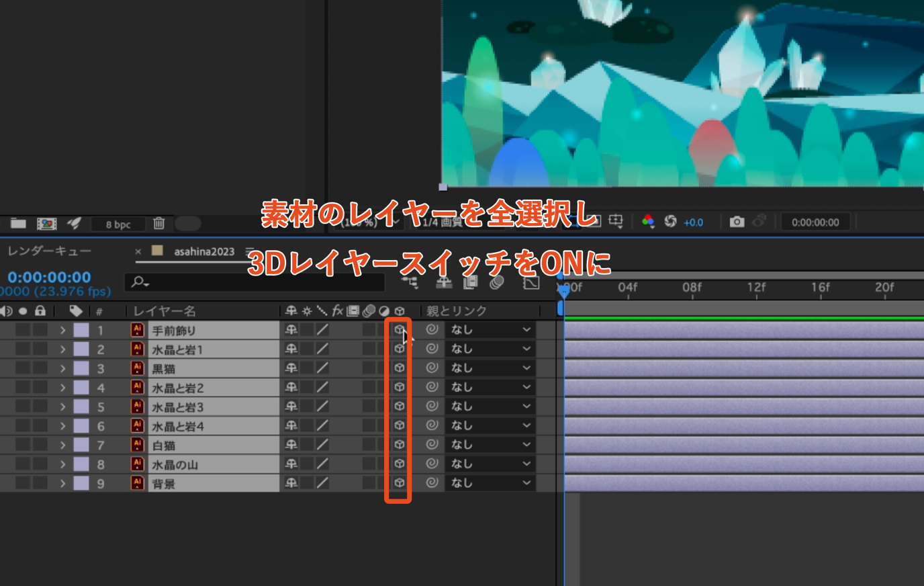The height and width of the screenshot is (586, 924).
Task: Toggle the 3D layer switch for 手前飾り
Action: (x=400, y=329)
